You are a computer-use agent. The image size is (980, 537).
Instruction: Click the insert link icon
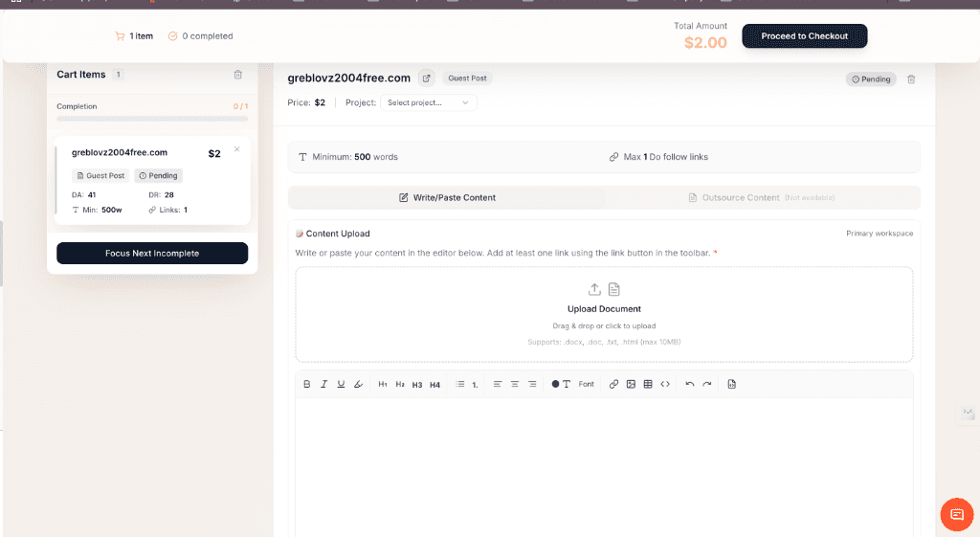(613, 384)
